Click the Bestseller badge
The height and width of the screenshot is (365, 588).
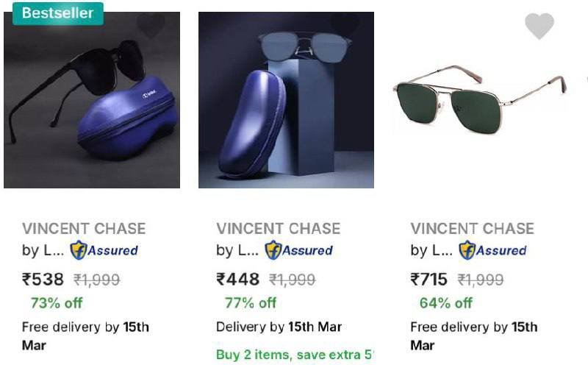tap(57, 13)
